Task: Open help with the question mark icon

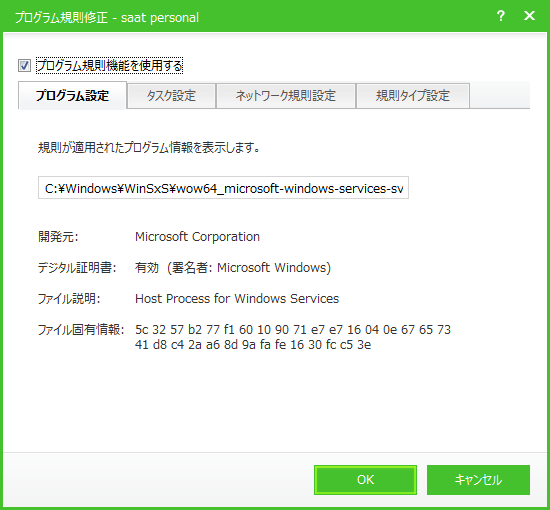Action: [x=501, y=16]
